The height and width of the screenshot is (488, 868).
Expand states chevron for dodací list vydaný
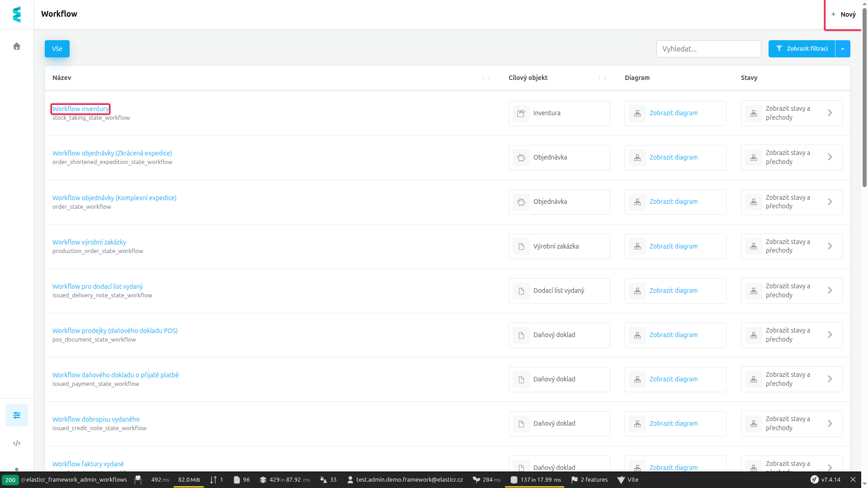pos(830,291)
